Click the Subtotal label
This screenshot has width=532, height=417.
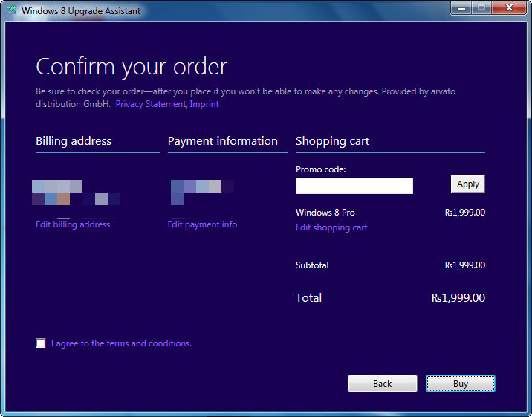tap(312, 265)
